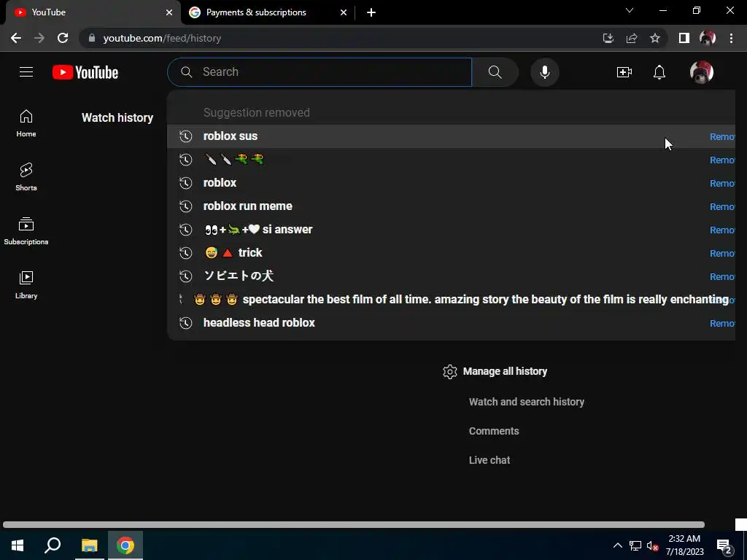Close the YouTube tab

pyautogui.click(x=169, y=12)
